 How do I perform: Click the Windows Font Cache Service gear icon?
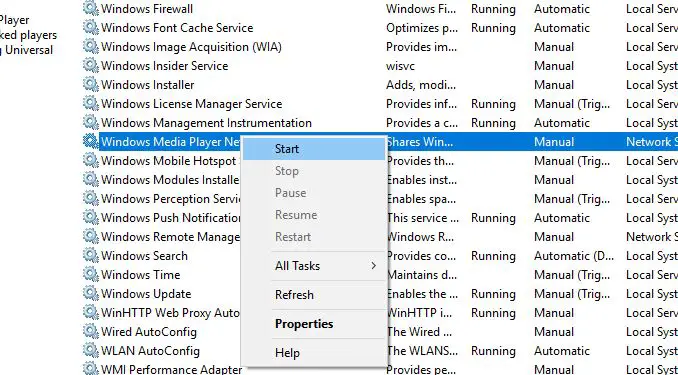(x=91, y=28)
